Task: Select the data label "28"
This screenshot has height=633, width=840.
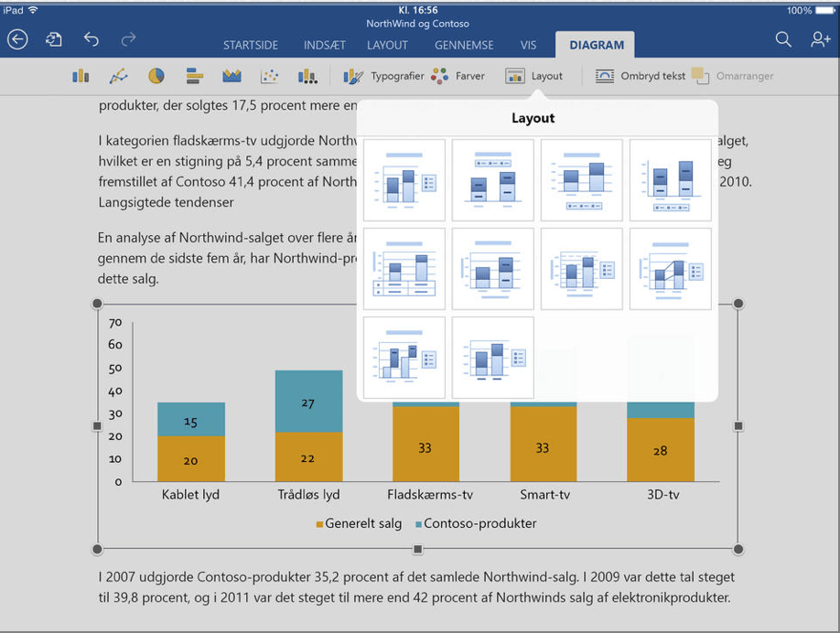Action: coord(660,451)
